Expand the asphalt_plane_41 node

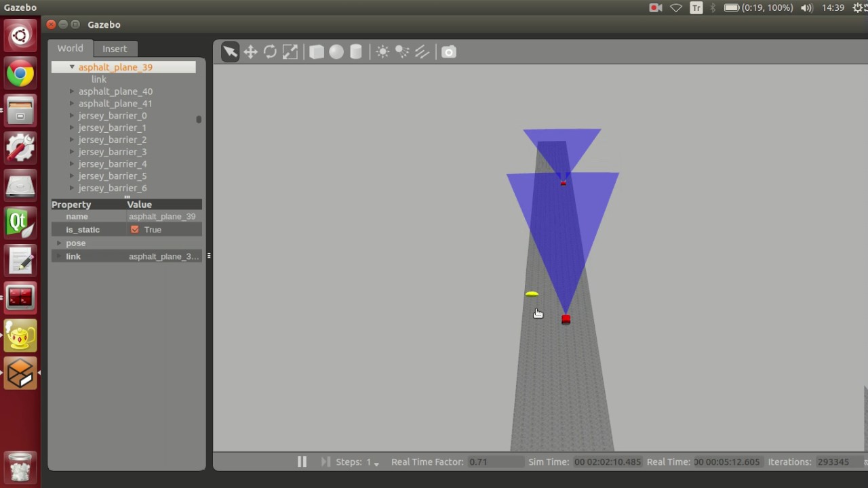tap(72, 104)
